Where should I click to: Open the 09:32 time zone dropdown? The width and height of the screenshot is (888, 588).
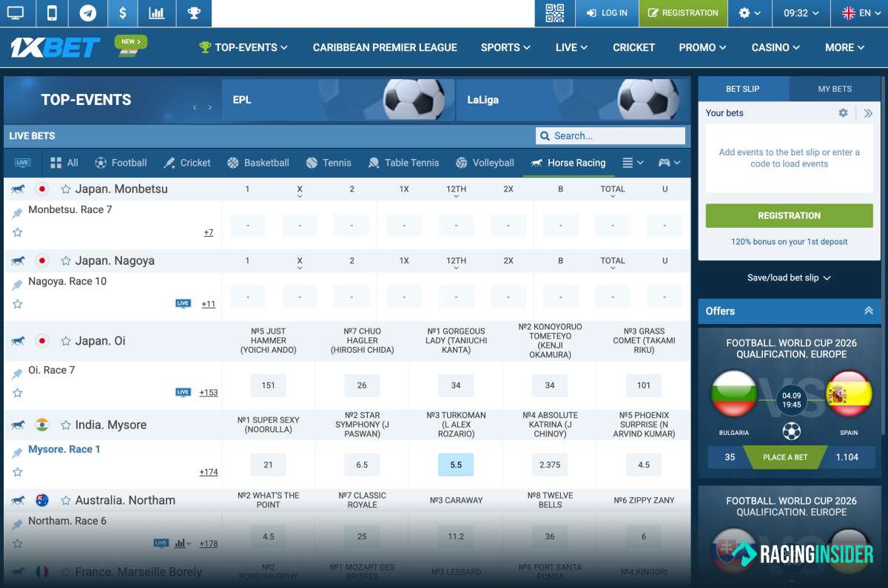click(801, 13)
